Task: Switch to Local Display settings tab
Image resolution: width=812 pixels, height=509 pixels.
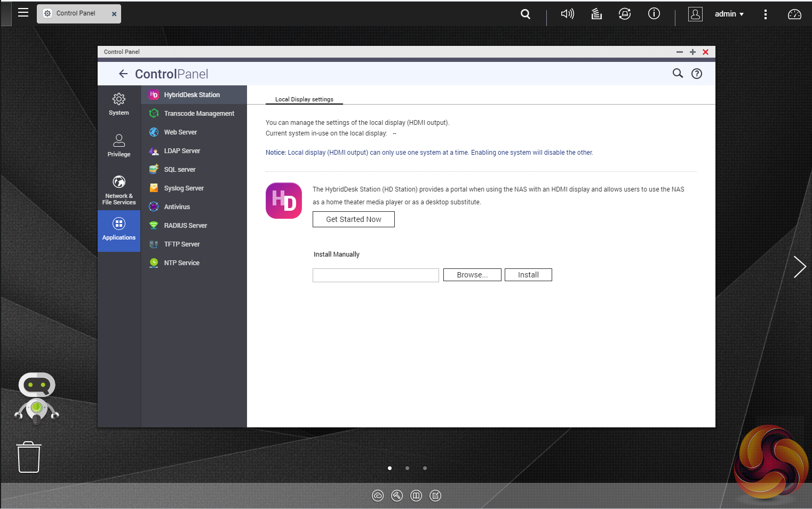Action: click(304, 99)
